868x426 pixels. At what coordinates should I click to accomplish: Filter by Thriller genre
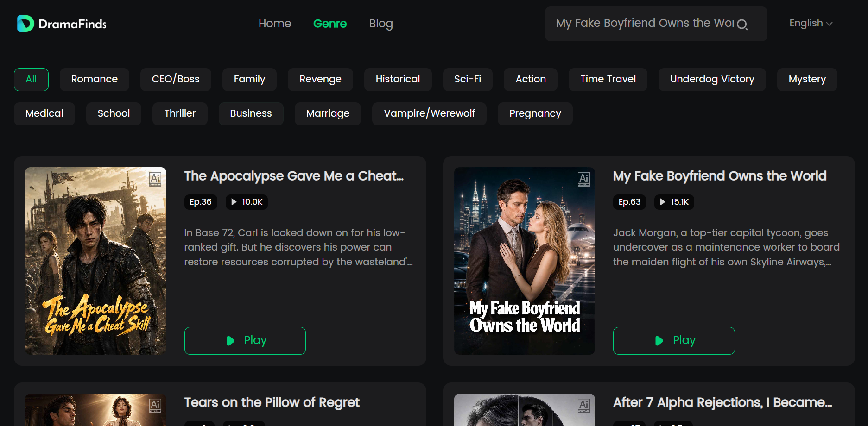tap(180, 114)
